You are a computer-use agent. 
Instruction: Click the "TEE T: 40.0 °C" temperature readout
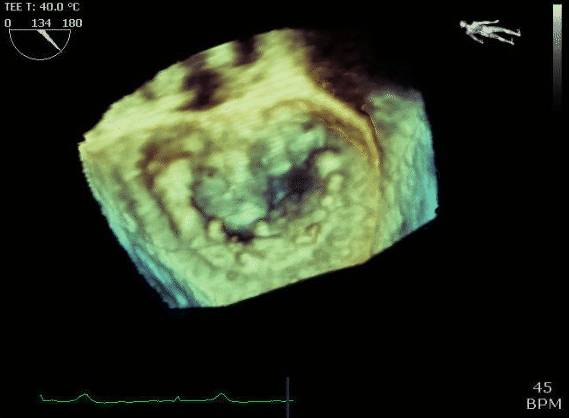click(42, 7)
